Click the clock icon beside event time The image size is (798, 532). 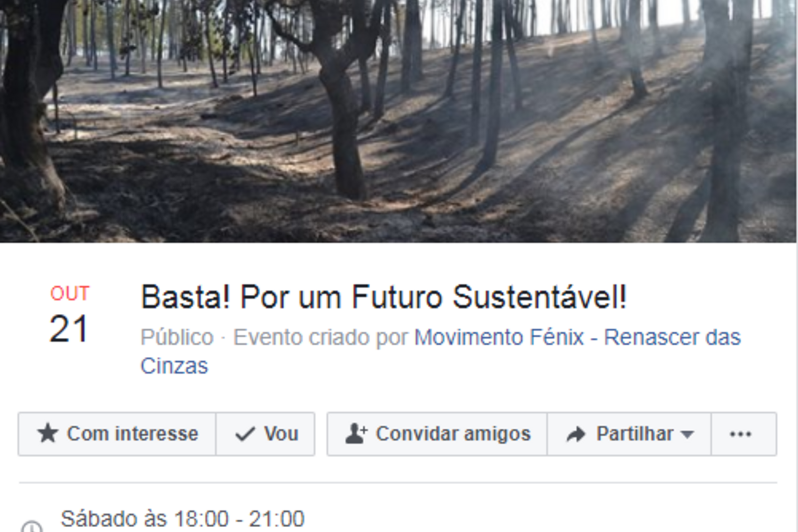pos(32,527)
